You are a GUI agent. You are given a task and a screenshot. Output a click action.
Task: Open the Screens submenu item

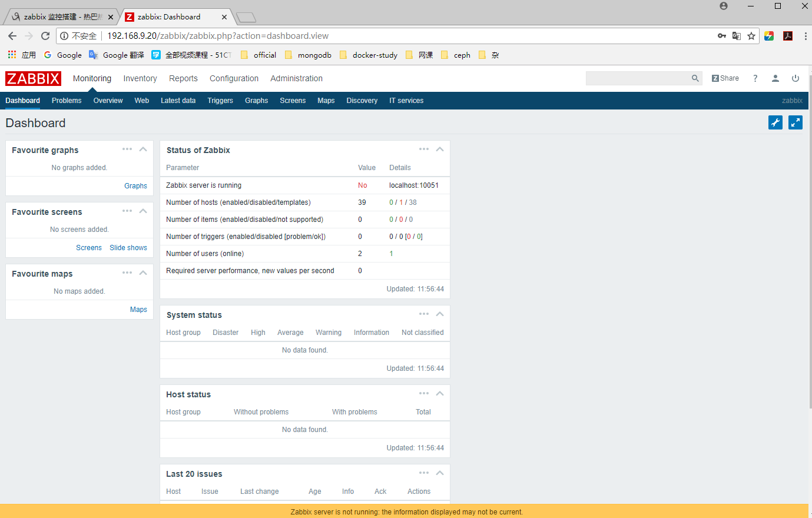293,101
